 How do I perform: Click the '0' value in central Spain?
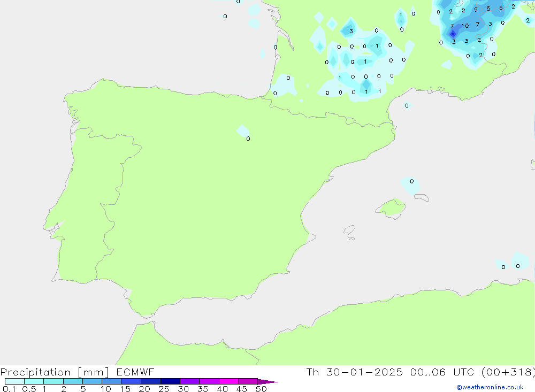click(248, 139)
